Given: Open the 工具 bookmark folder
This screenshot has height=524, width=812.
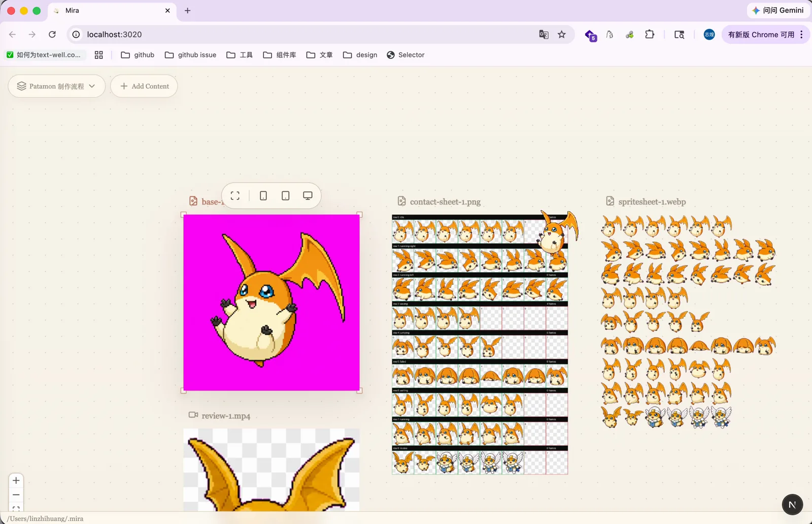Looking at the screenshot, I should click(240, 55).
